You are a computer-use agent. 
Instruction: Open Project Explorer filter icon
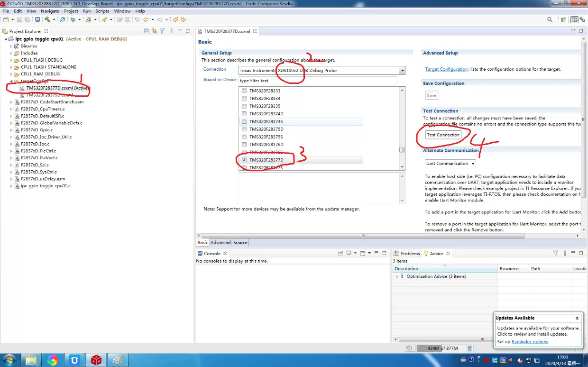(163, 31)
